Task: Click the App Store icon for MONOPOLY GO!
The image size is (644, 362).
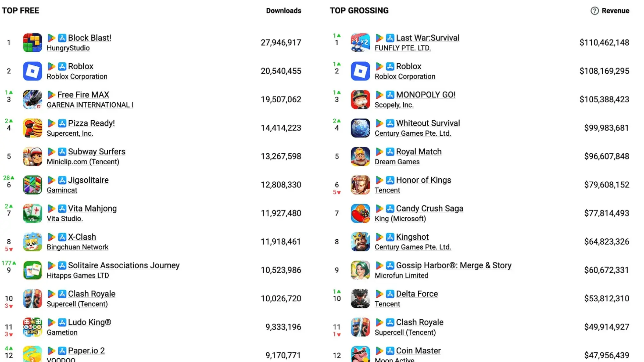Action: pyautogui.click(x=390, y=95)
